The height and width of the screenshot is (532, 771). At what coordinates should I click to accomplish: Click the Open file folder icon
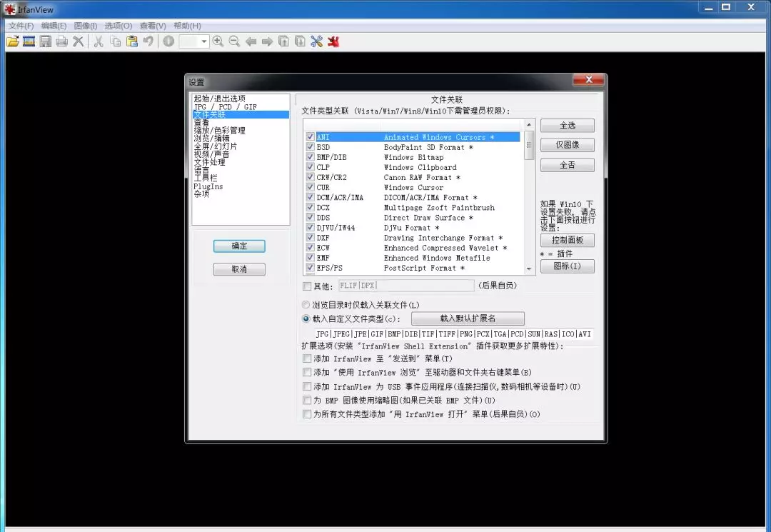[13, 42]
